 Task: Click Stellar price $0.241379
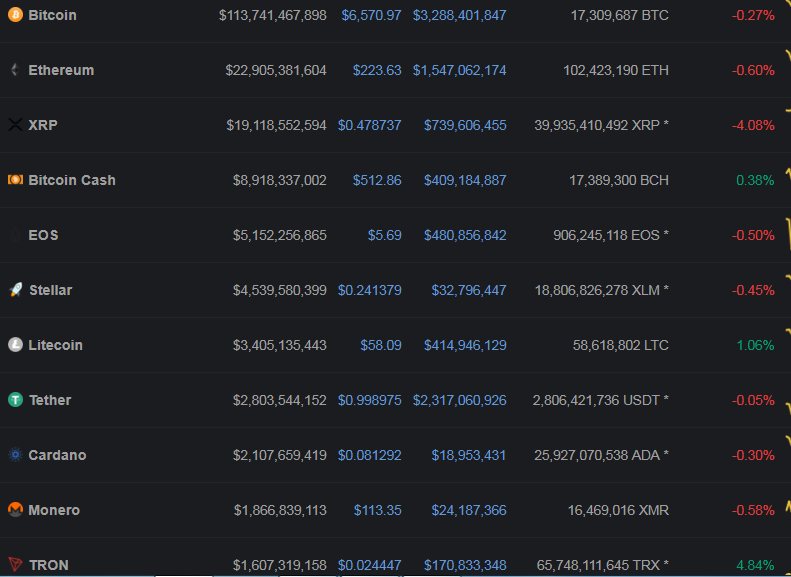coord(370,290)
